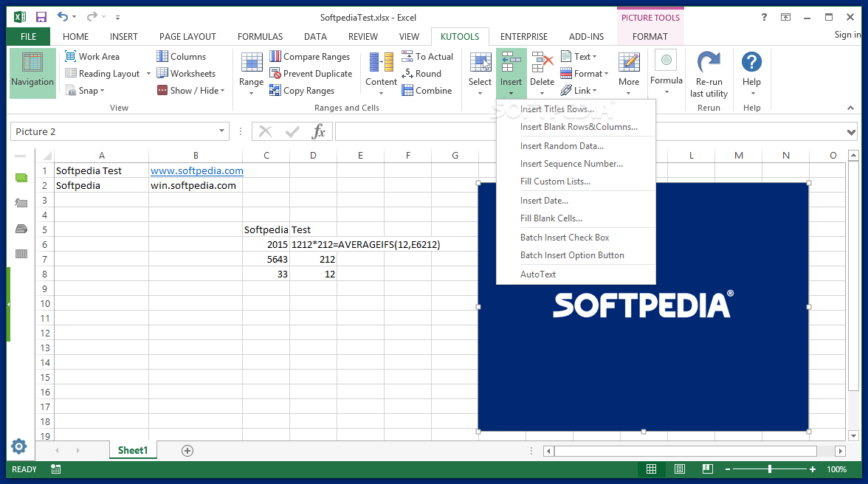Open the Undo history dropdown arrow
Image resolution: width=868 pixels, height=484 pixels.
coord(74,17)
